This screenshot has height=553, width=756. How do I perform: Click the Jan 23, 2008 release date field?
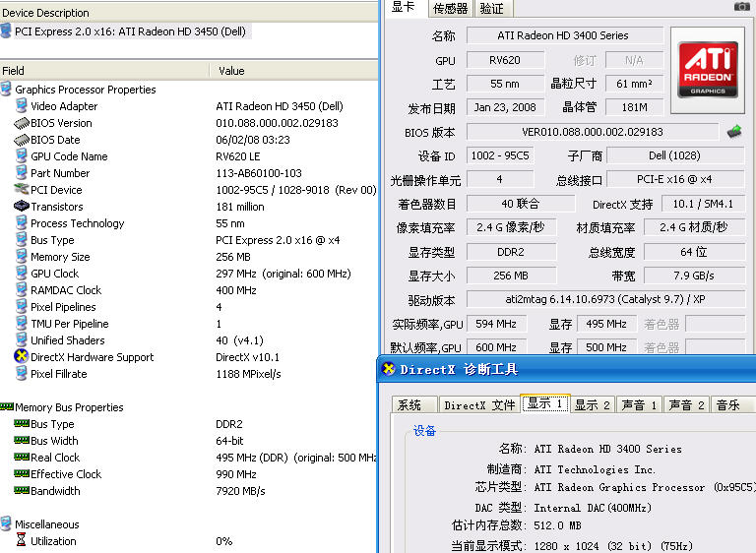coord(505,107)
